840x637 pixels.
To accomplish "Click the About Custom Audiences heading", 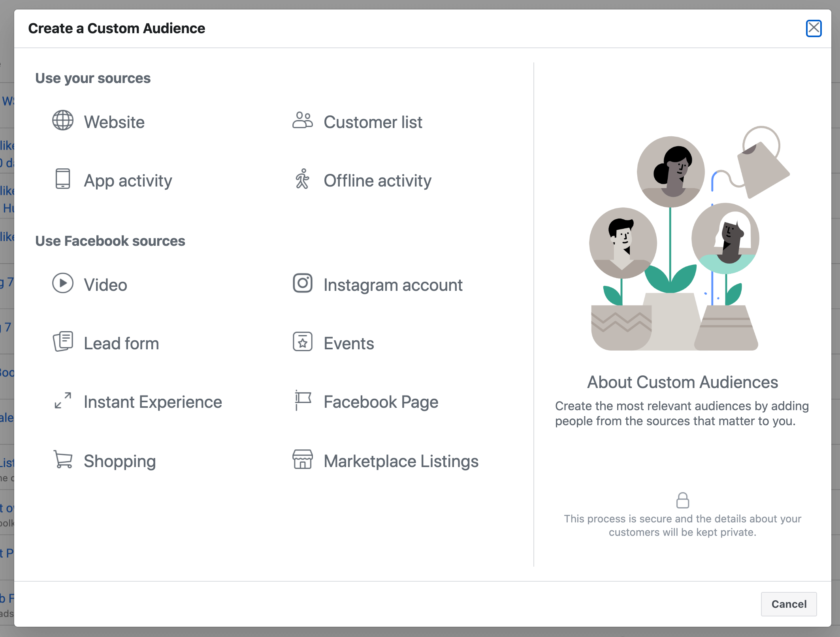I will pos(682,382).
